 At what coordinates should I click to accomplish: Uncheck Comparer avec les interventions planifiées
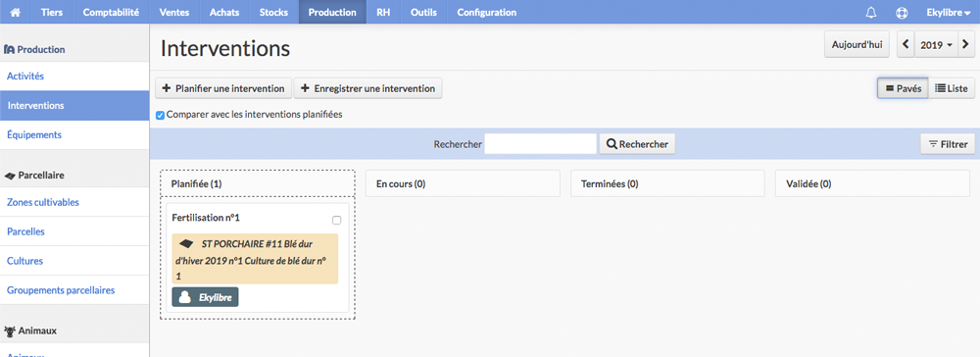click(x=160, y=115)
